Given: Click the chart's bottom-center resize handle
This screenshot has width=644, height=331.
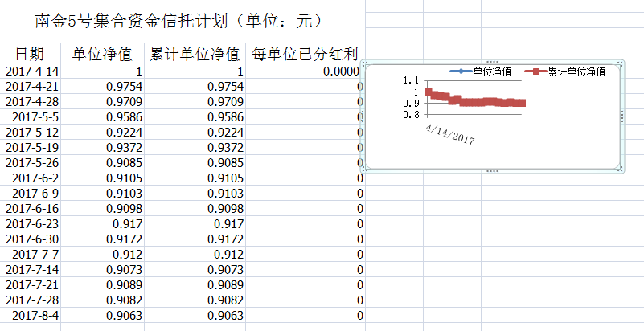Looking at the screenshot, I should click(493, 171).
